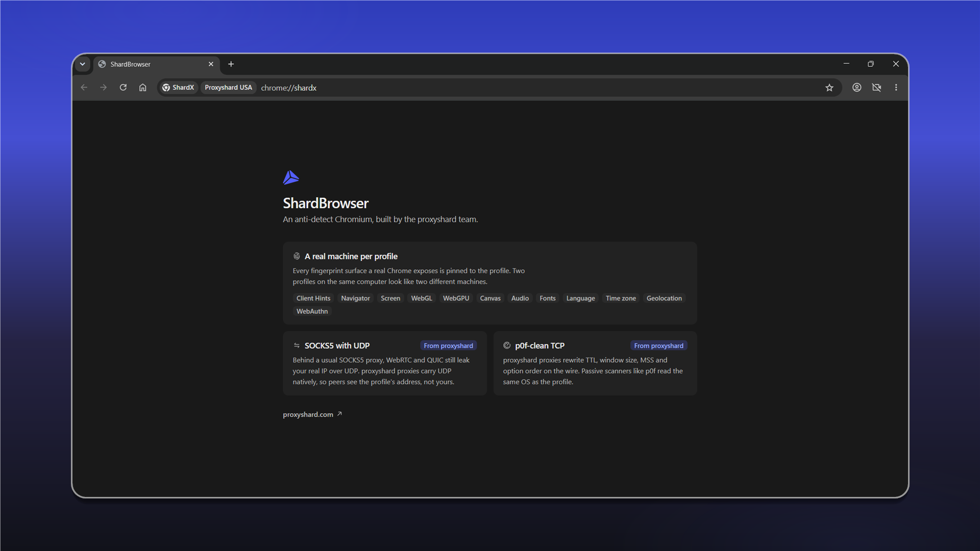Bookmark this page with the star
This screenshot has width=980, height=551.
click(x=829, y=88)
